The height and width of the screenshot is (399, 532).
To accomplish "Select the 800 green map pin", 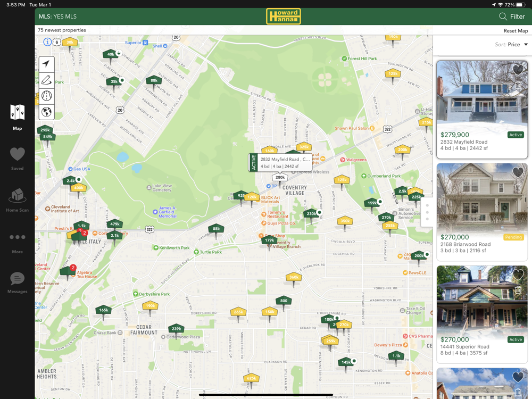I will point(284,301).
